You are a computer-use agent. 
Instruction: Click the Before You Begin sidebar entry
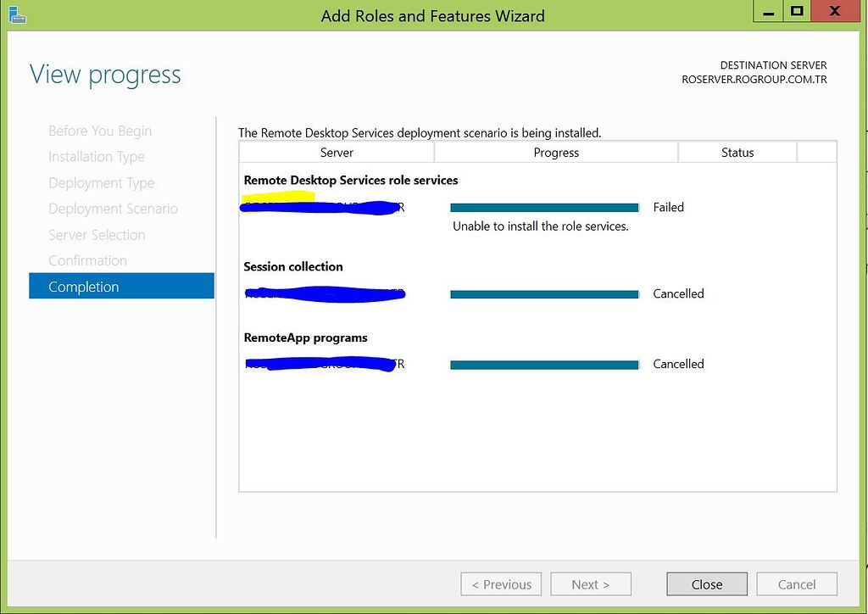(x=99, y=131)
